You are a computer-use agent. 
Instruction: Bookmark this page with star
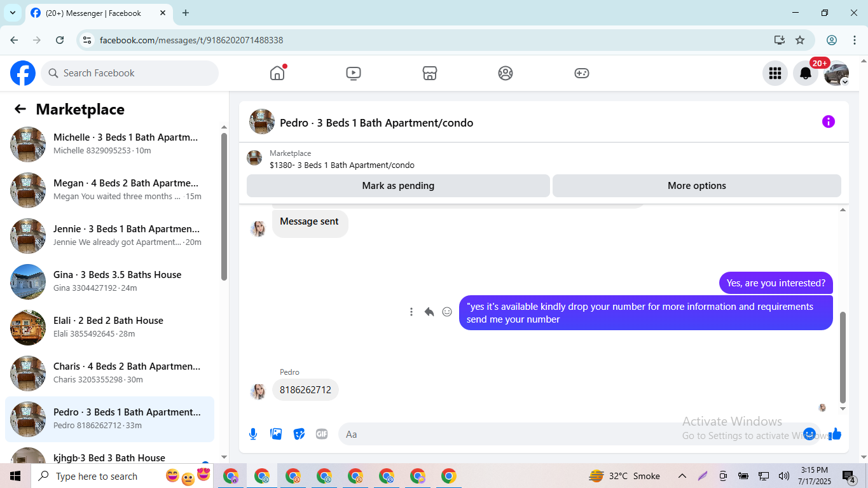(800, 40)
